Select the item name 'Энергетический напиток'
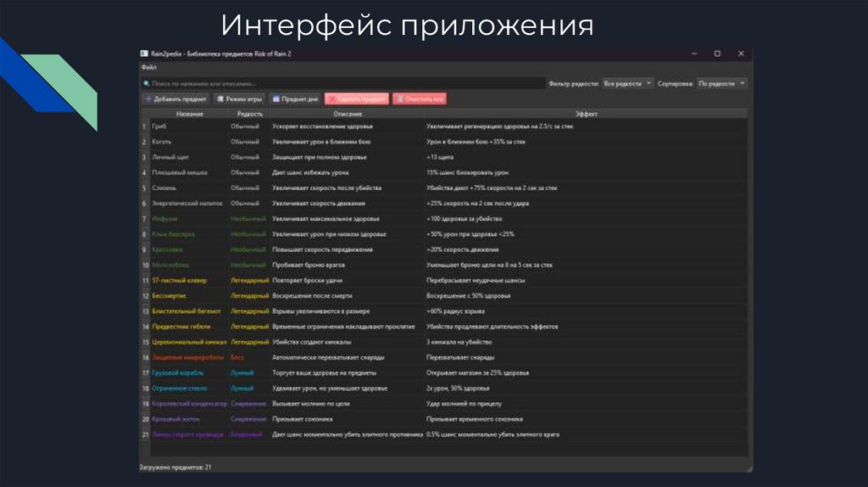The width and height of the screenshot is (868, 487). click(x=187, y=204)
